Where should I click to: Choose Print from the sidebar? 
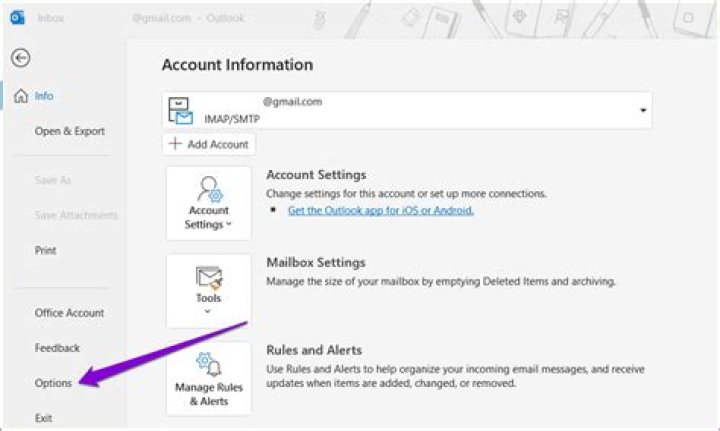[45, 251]
